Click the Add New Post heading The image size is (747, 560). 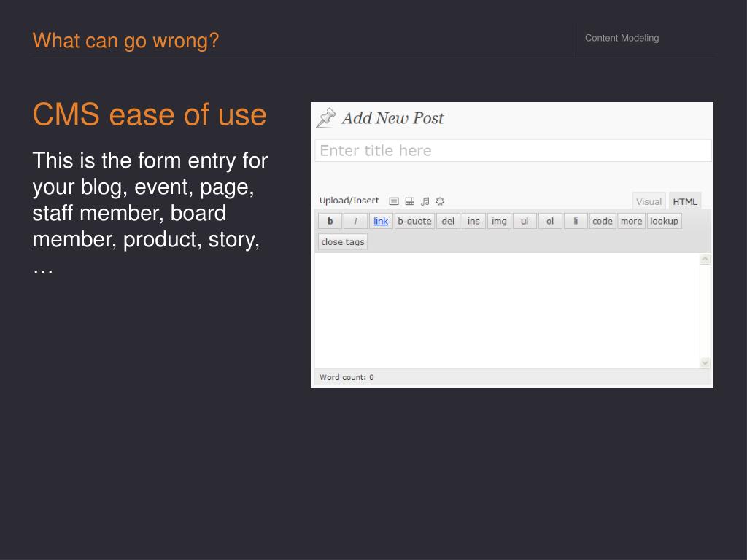(392, 118)
